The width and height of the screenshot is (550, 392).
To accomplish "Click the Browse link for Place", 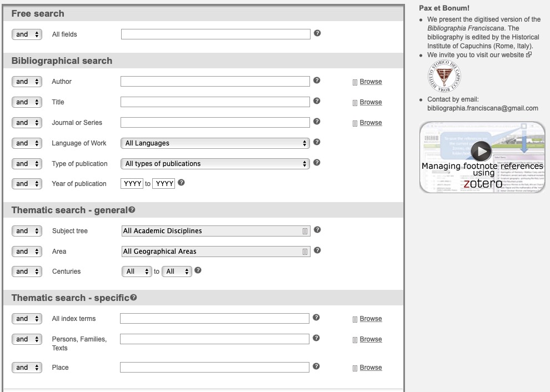I will pyautogui.click(x=371, y=368).
